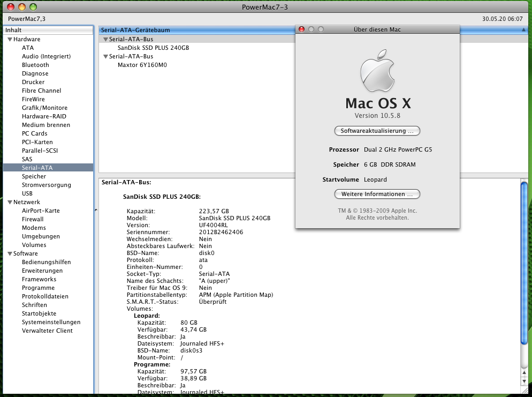Screen dimensions: 532x397
Task: Close the Über diesen Mac window
Action: point(301,29)
